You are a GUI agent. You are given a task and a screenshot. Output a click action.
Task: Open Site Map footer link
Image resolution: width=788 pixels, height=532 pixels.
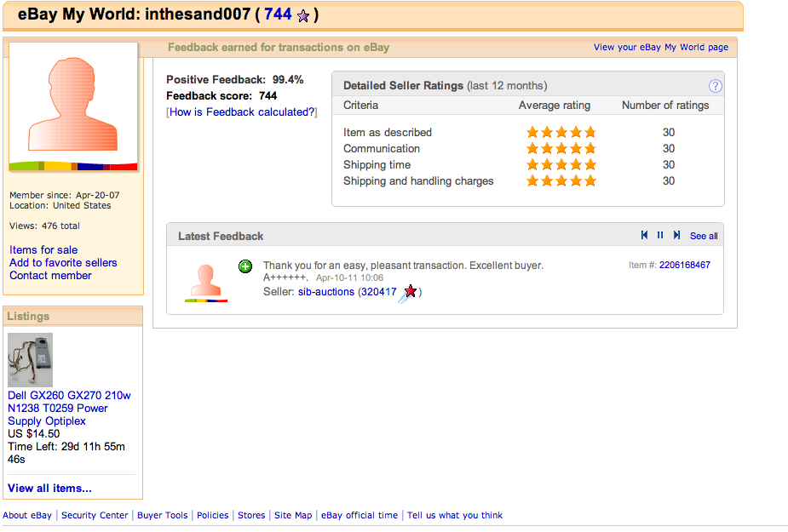point(293,516)
